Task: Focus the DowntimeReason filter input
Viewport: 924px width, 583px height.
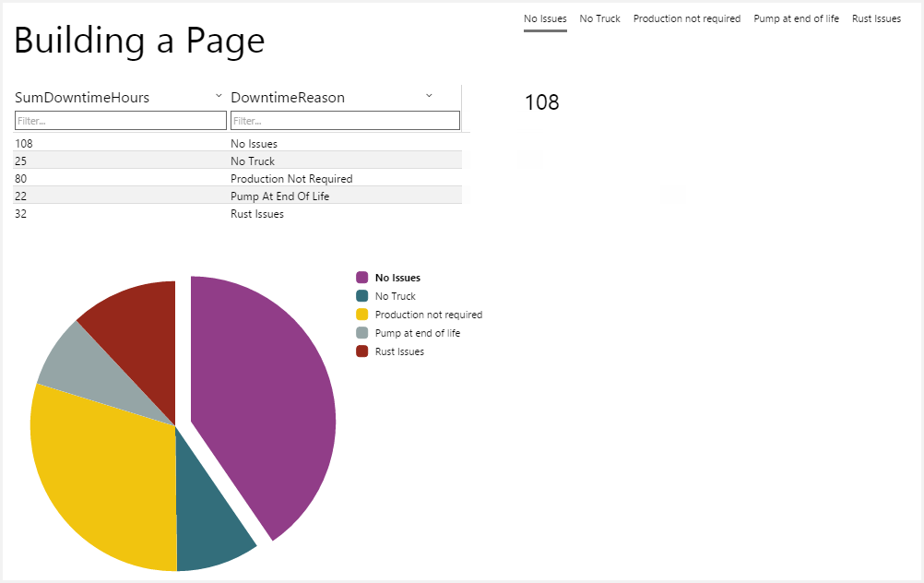Action: 345,121
